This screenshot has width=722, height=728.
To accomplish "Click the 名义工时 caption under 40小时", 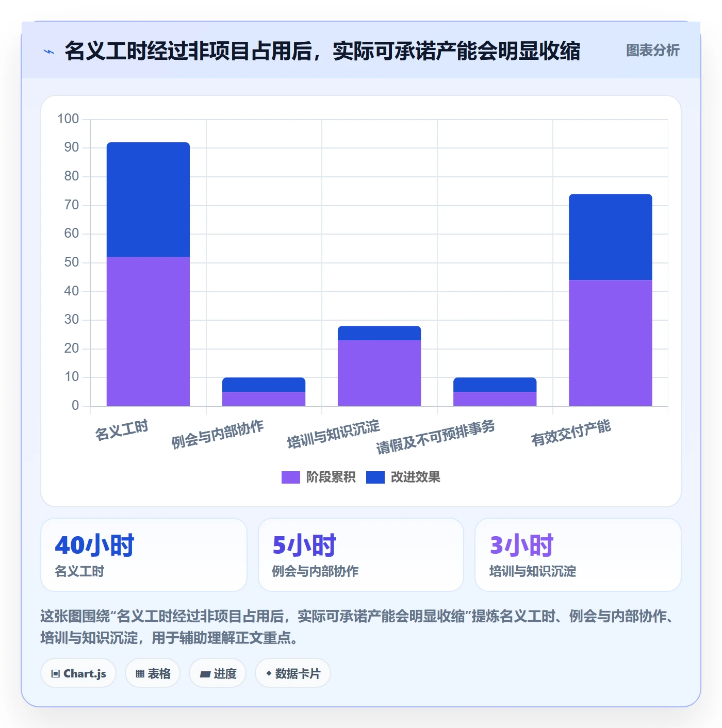I will pyautogui.click(x=79, y=571).
